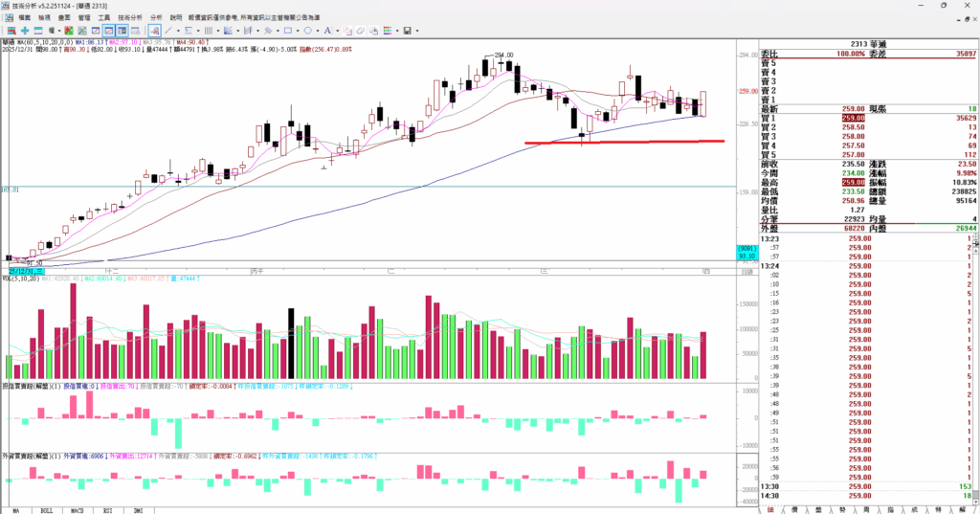The height and width of the screenshot is (514, 980).
Task: Open the 技術分析 menu
Action: (x=129, y=17)
